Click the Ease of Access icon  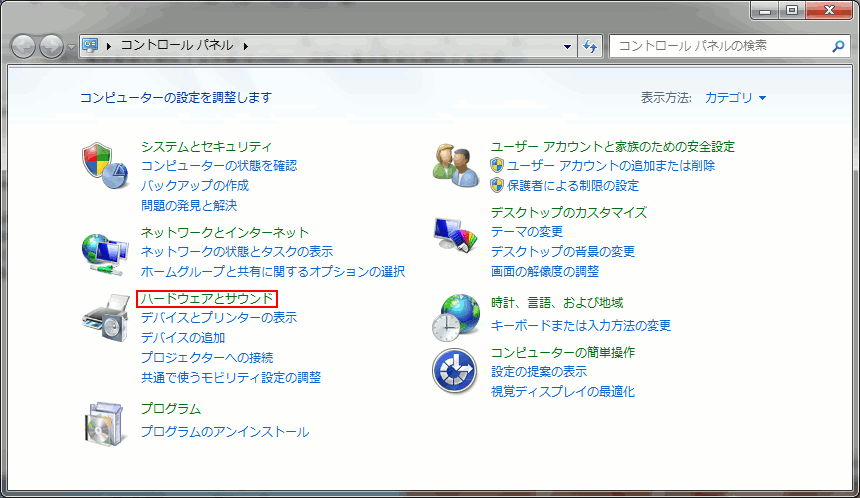(x=455, y=371)
